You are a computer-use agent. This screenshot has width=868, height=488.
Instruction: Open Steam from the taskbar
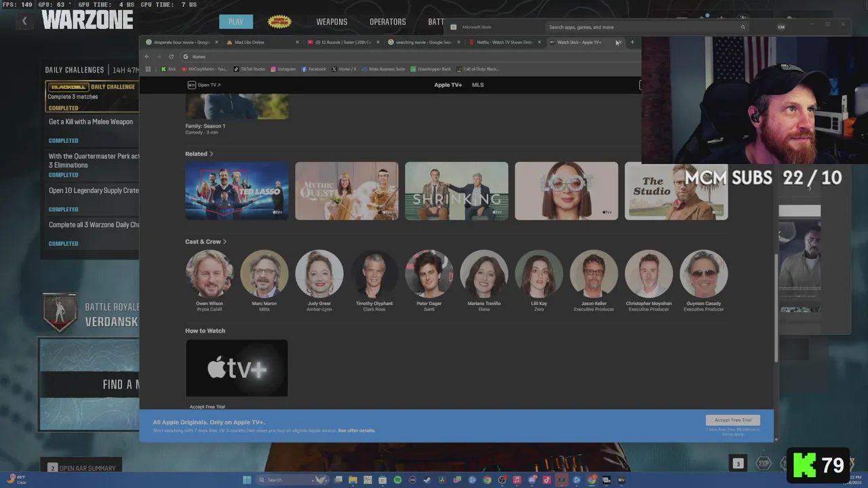coord(427,480)
